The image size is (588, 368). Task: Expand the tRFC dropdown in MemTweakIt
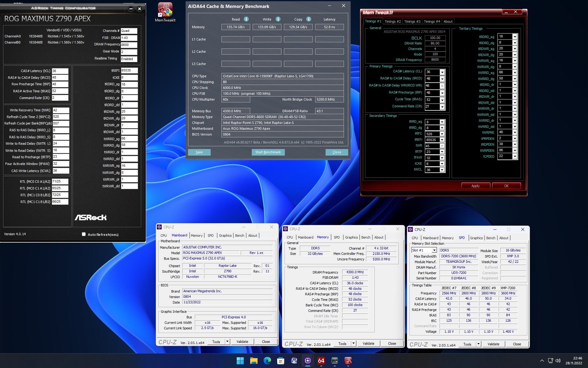[442, 134]
